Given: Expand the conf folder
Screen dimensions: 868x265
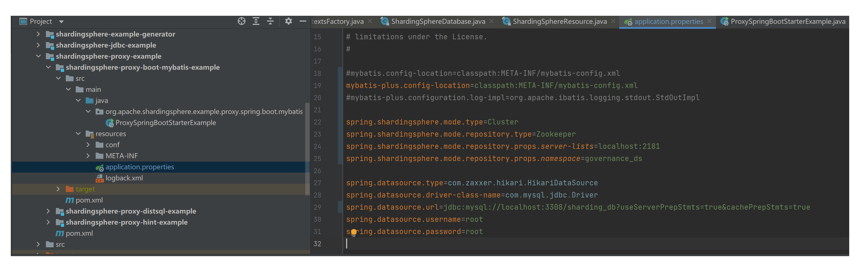Looking at the screenshot, I should coord(88,144).
